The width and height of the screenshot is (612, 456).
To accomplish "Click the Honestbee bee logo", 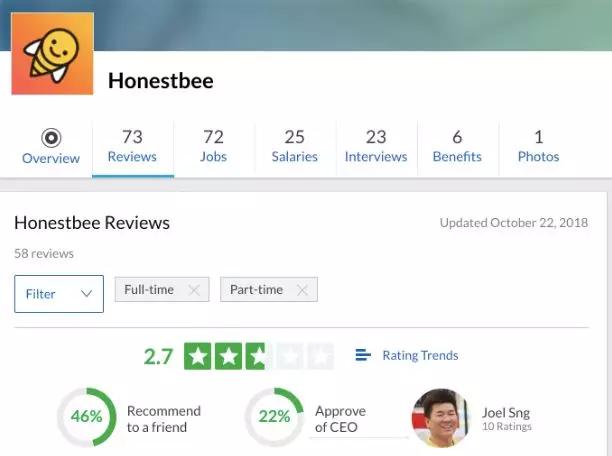I will [52, 53].
